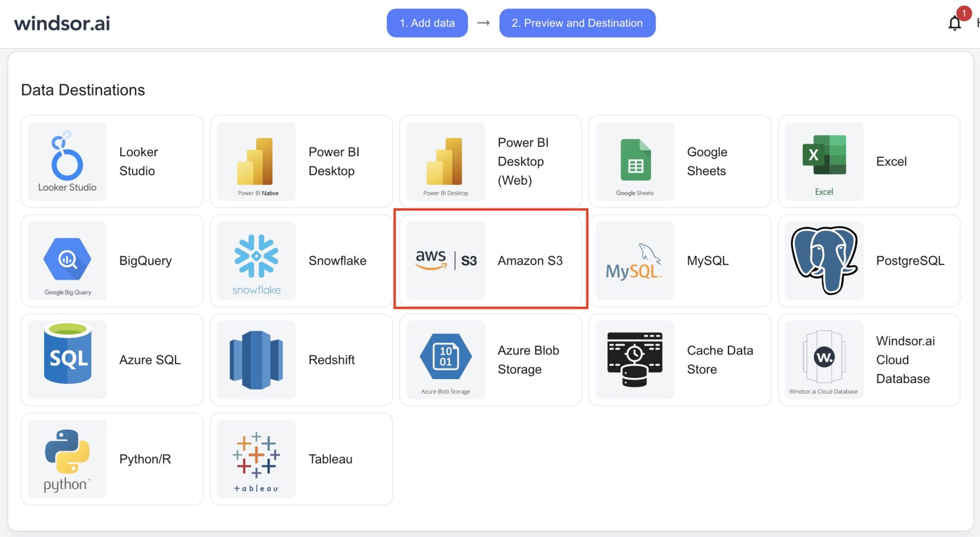Click the Windsor.ai Cloud Database icon
Viewport: 980px width, 537px height.
click(x=824, y=360)
